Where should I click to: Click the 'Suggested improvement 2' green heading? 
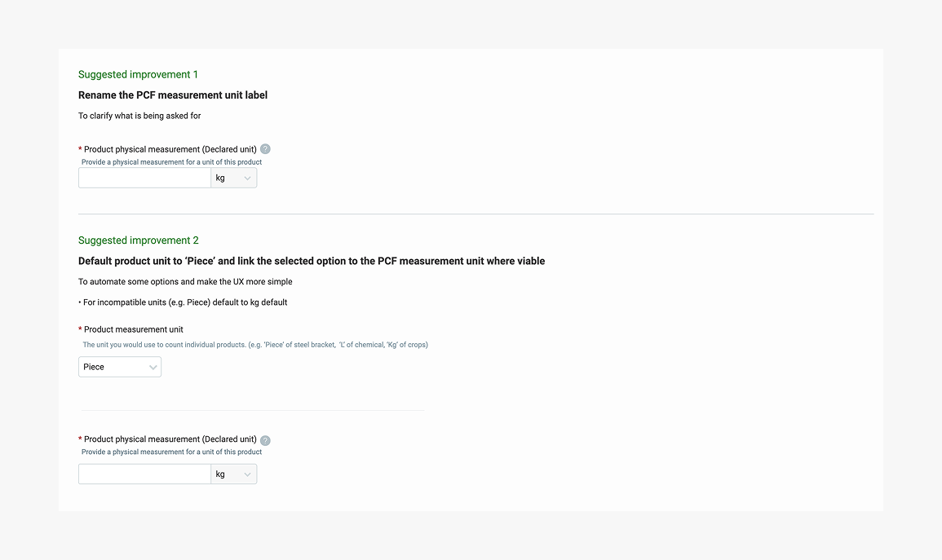click(x=138, y=240)
